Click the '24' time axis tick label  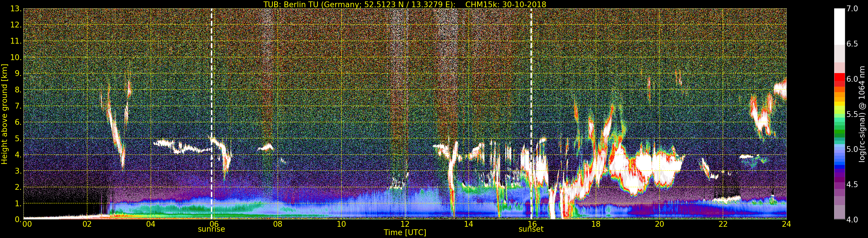click(x=786, y=224)
